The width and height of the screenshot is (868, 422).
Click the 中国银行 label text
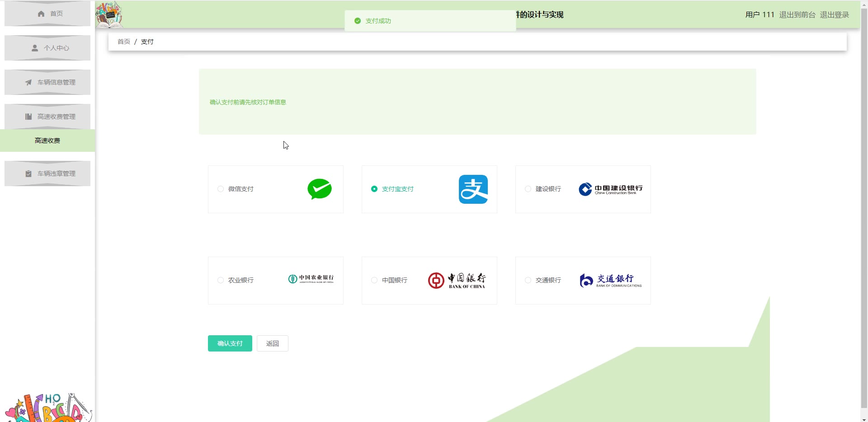395,280
